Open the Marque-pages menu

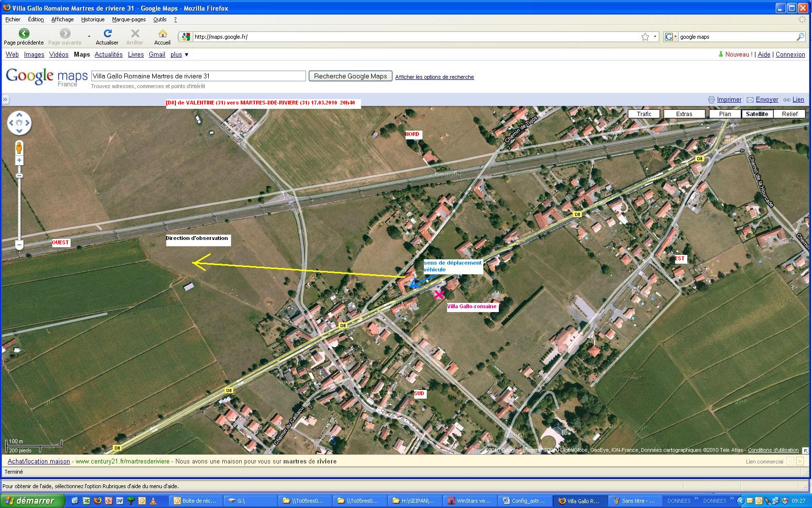point(129,19)
